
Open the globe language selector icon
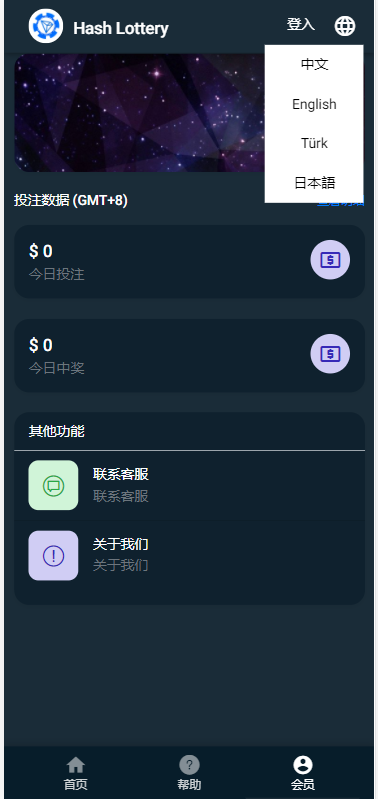[x=345, y=25]
